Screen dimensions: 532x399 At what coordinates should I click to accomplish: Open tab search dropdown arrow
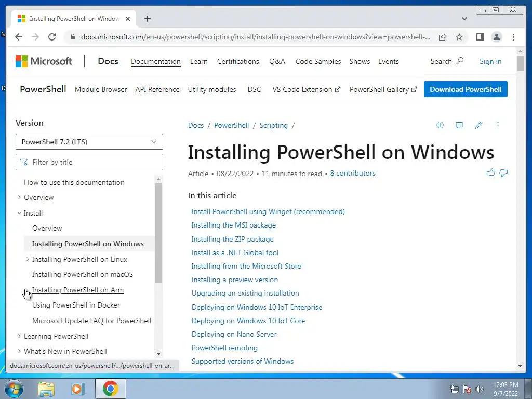click(464, 19)
